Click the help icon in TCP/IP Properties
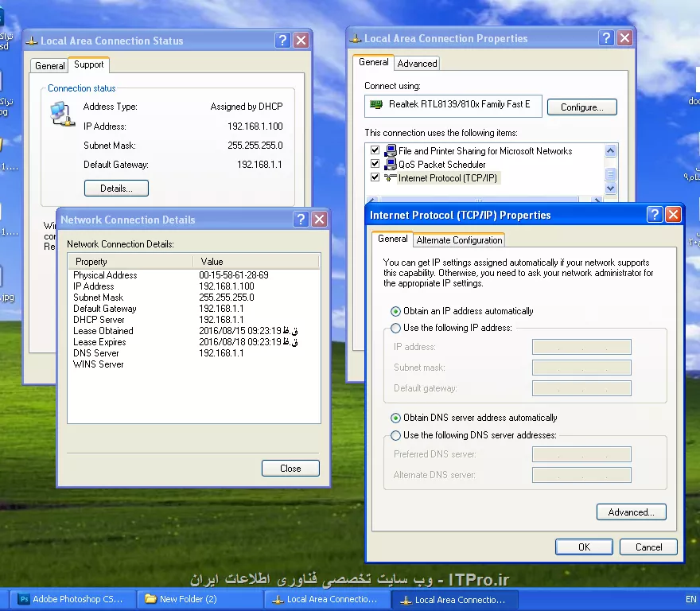 click(x=655, y=215)
